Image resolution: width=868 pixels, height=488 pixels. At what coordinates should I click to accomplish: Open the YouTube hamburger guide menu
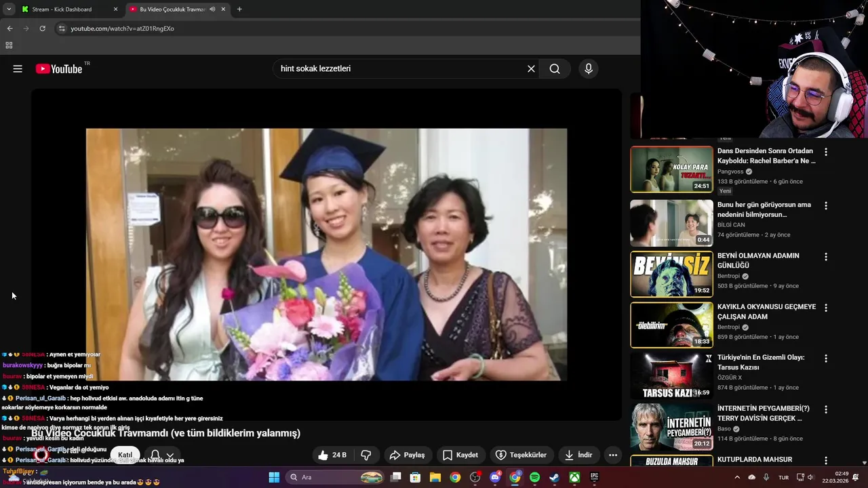[18, 68]
